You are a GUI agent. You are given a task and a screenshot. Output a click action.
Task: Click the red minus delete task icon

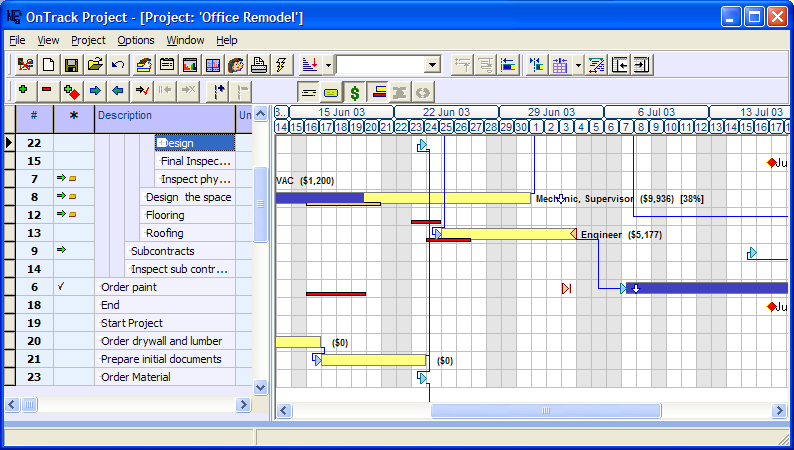[x=47, y=91]
